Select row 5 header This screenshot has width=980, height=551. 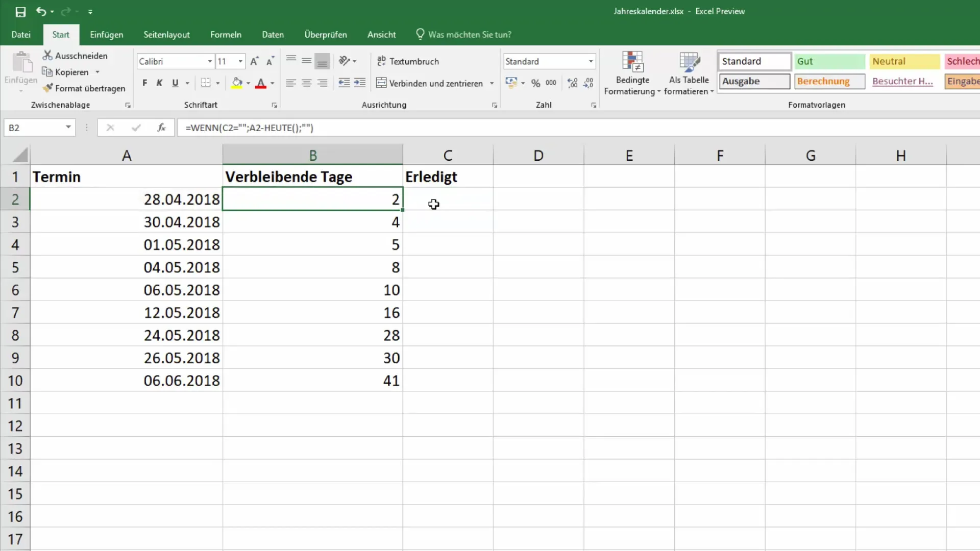[15, 267]
